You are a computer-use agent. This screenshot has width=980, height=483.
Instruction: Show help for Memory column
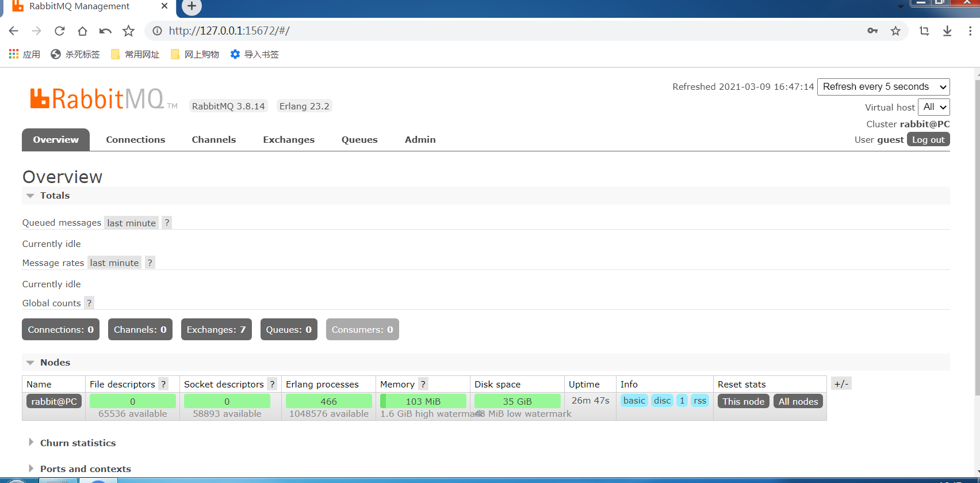[x=423, y=384]
